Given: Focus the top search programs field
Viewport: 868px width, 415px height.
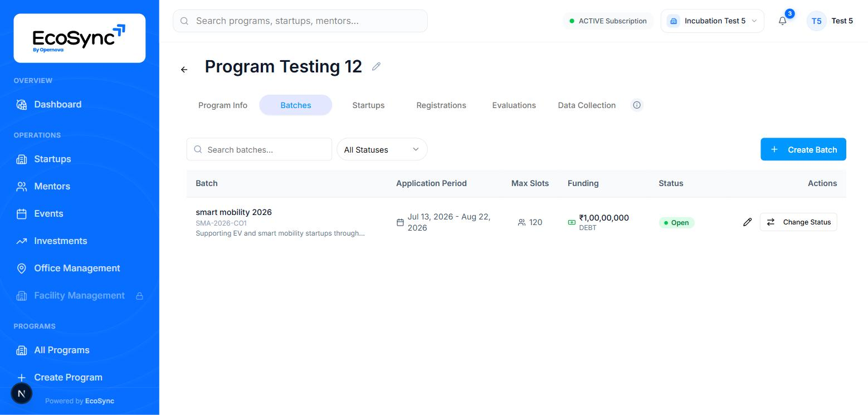Looking at the screenshot, I should click(300, 21).
